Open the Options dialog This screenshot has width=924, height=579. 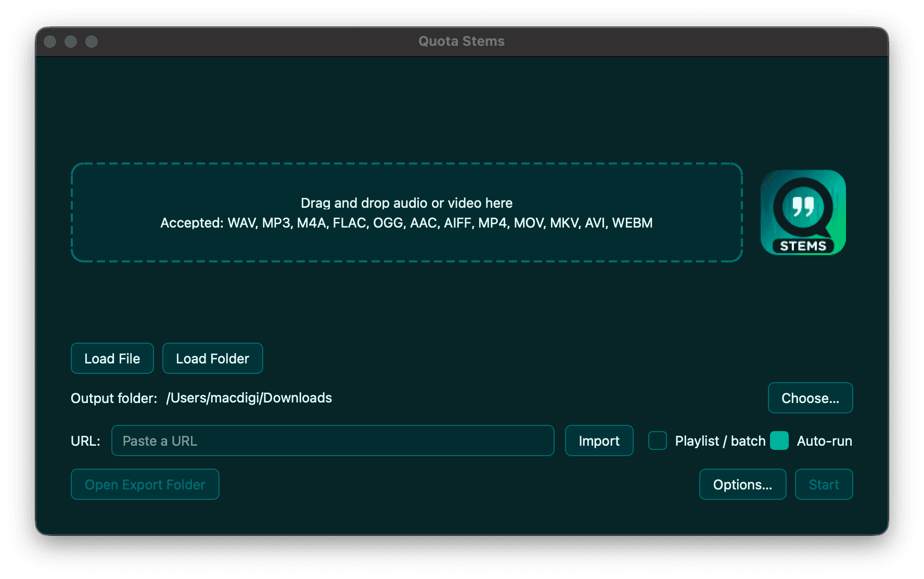(742, 484)
